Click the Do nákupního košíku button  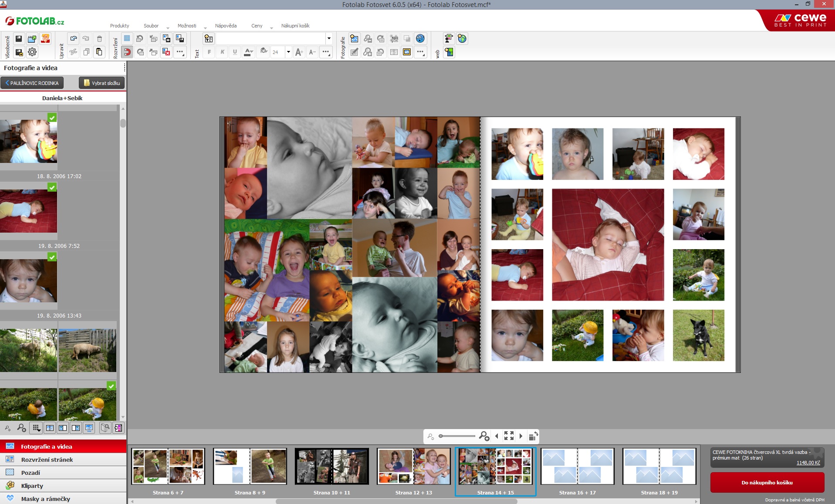pyautogui.click(x=767, y=483)
